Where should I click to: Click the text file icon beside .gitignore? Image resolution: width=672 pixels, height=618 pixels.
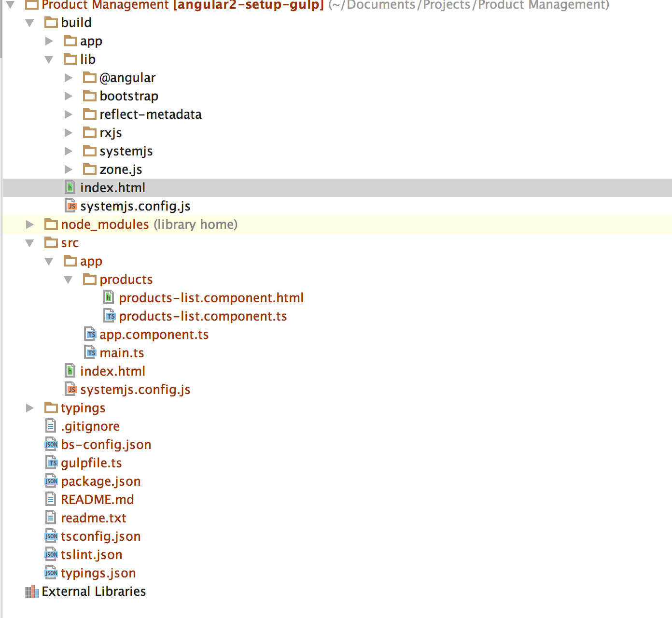51,426
